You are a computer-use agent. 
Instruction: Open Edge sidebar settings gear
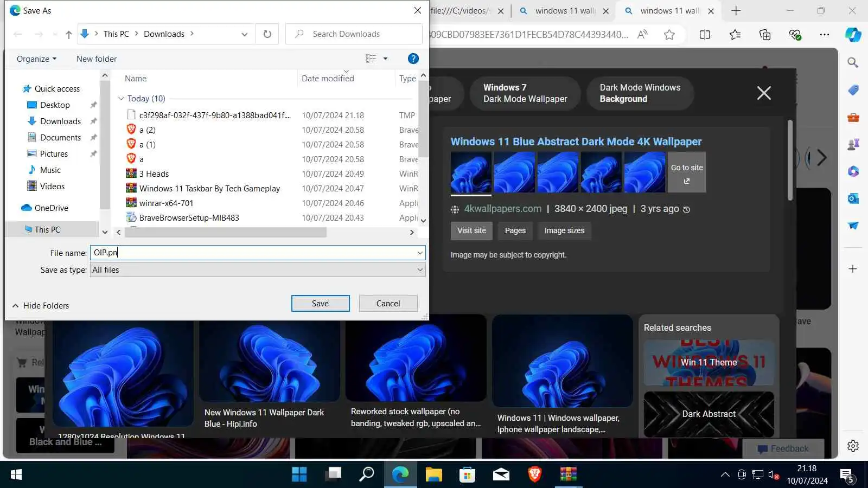click(x=853, y=446)
